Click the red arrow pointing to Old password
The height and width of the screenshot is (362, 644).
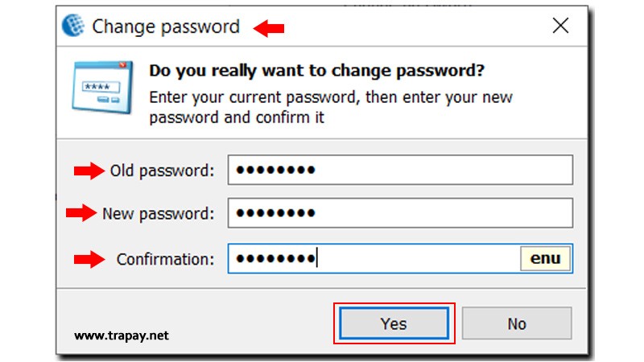[x=89, y=171]
